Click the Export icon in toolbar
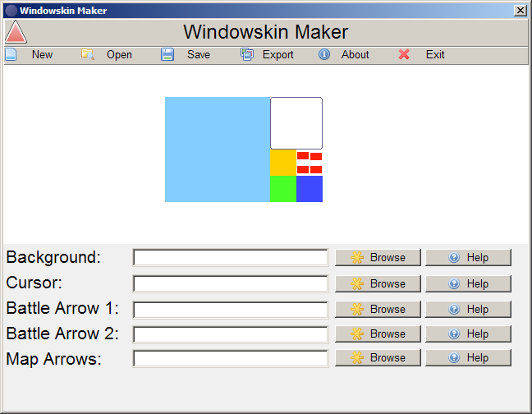The image size is (532, 414). (246, 55)
